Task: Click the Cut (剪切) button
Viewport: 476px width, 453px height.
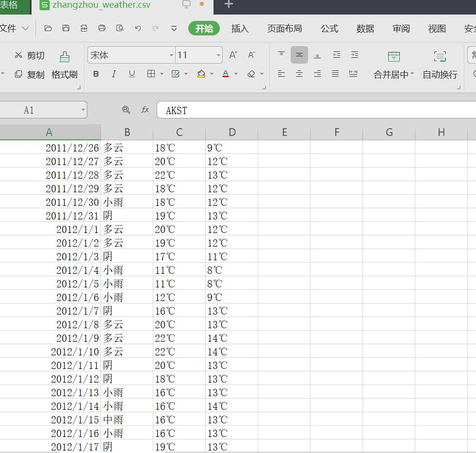Action: tap(30, 55)
